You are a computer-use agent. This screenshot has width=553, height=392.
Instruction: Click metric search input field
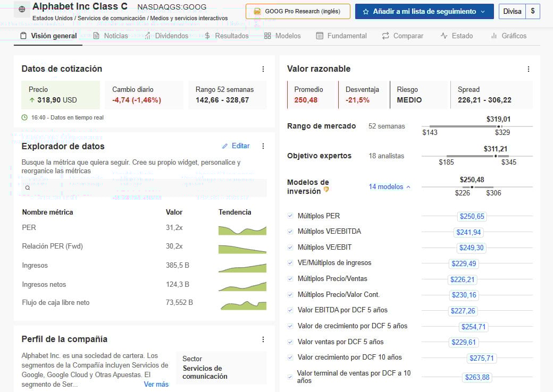point(144,188)
